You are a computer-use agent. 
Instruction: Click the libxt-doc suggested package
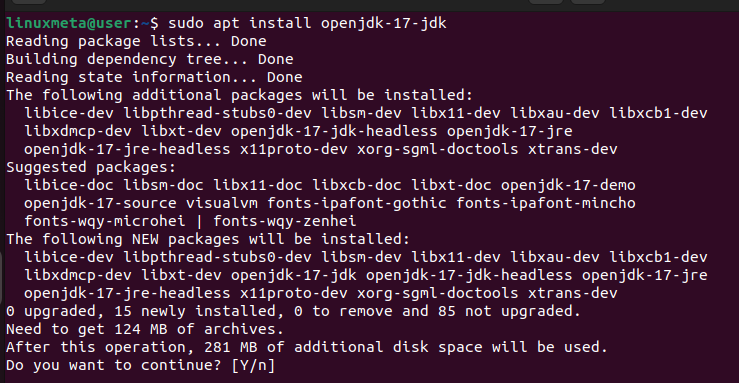click(x=452, y=185)
